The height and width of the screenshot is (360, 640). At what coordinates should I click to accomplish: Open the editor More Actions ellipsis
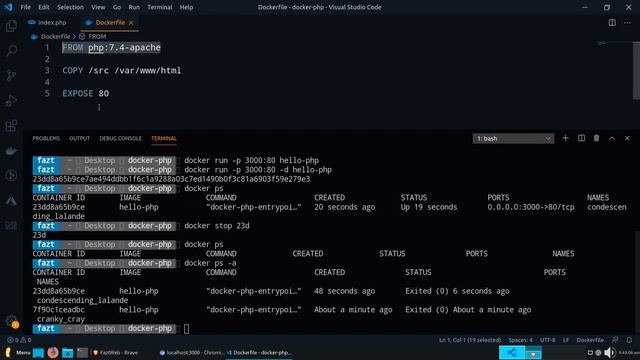pos(627,23)
